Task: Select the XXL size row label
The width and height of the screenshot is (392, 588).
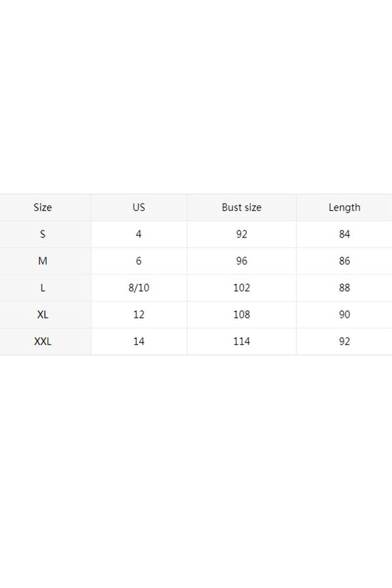Action: (x=43, y=342)
